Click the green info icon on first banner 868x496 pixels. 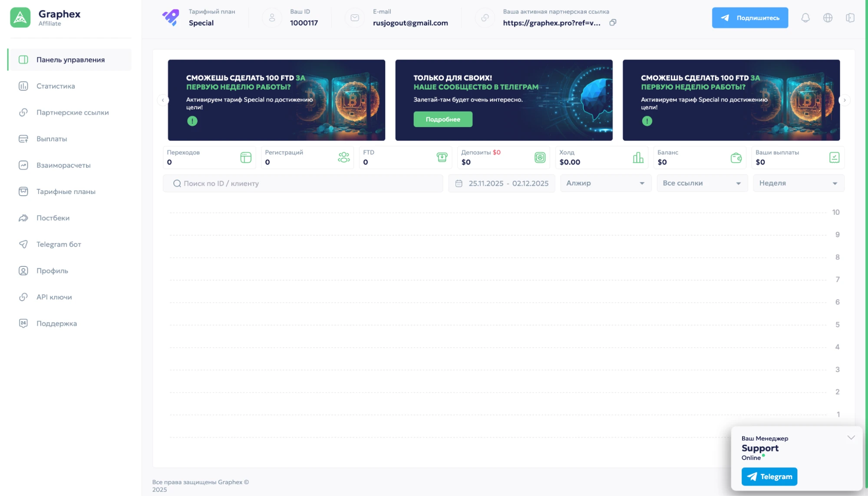192,121
